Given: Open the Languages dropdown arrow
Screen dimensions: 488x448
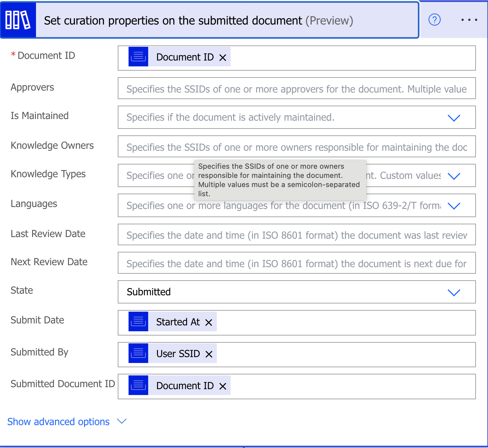Looking at the screenshot, I should coord(454,206).
